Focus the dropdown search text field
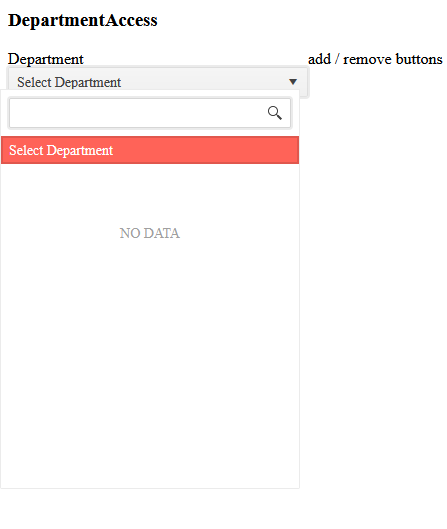This screenshot has width=447, height=529. pyautogui.click(x=150, y=113)
